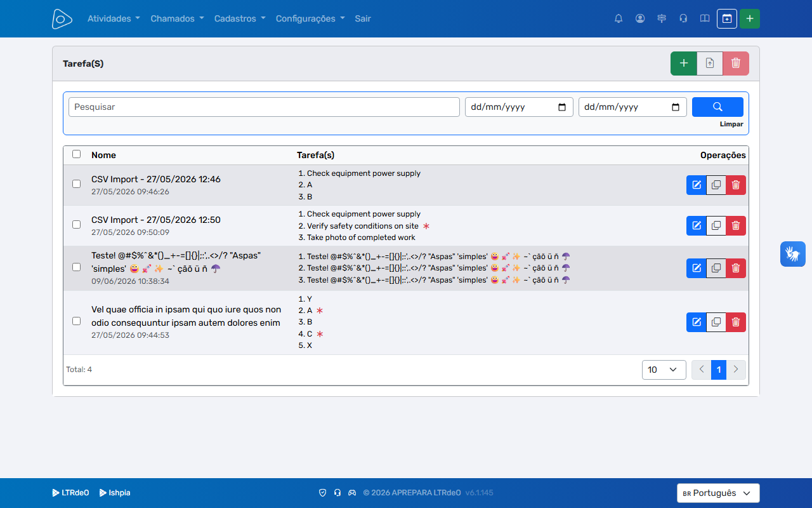Open the page size dropdown showing 10

[664, 370]
